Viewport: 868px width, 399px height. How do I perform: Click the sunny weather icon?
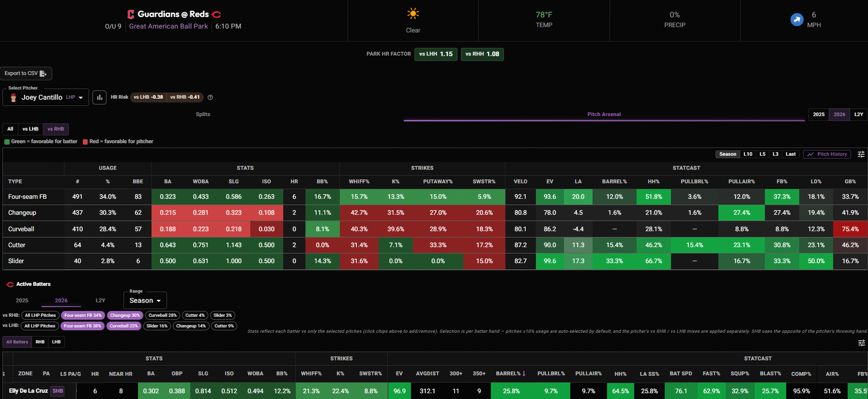(x=413, y=14)
